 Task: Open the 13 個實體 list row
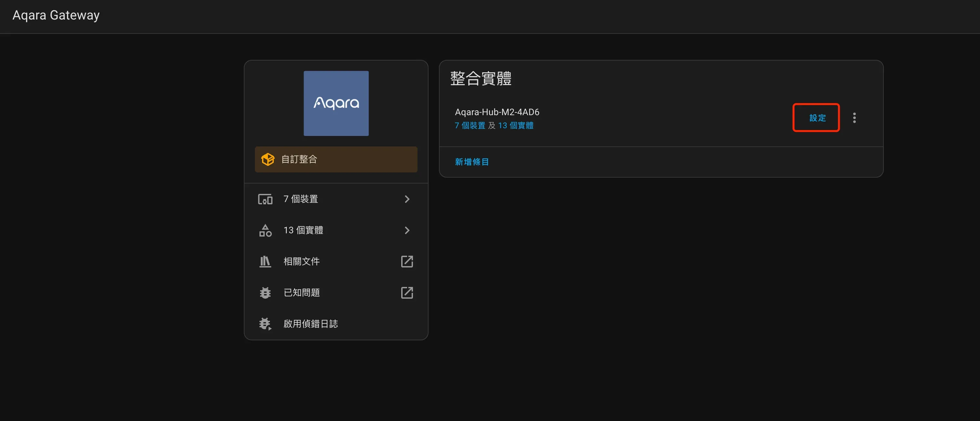[336, 230]
